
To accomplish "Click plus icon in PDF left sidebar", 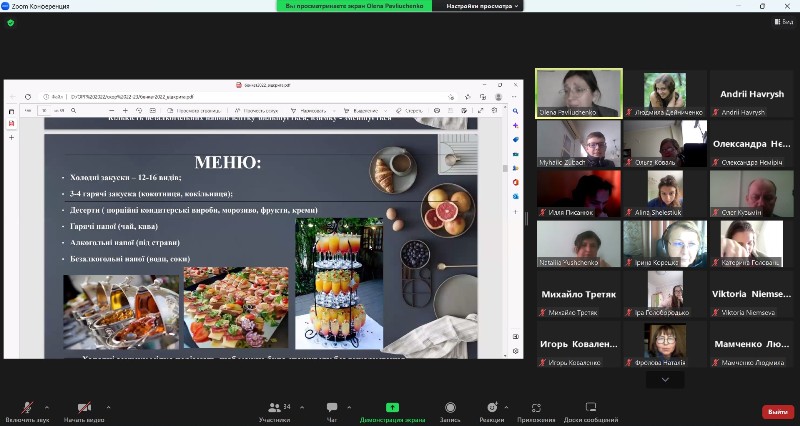I will [x=11, y=137].
